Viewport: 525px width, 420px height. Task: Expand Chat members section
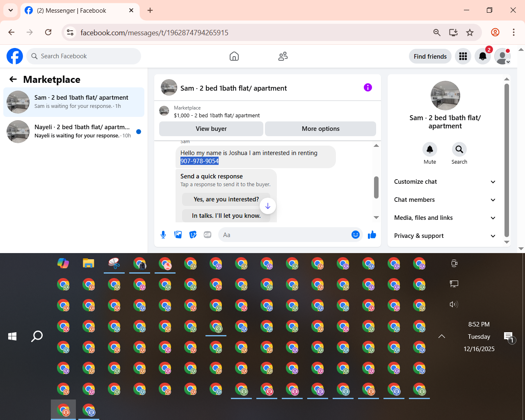pos(445,200)
